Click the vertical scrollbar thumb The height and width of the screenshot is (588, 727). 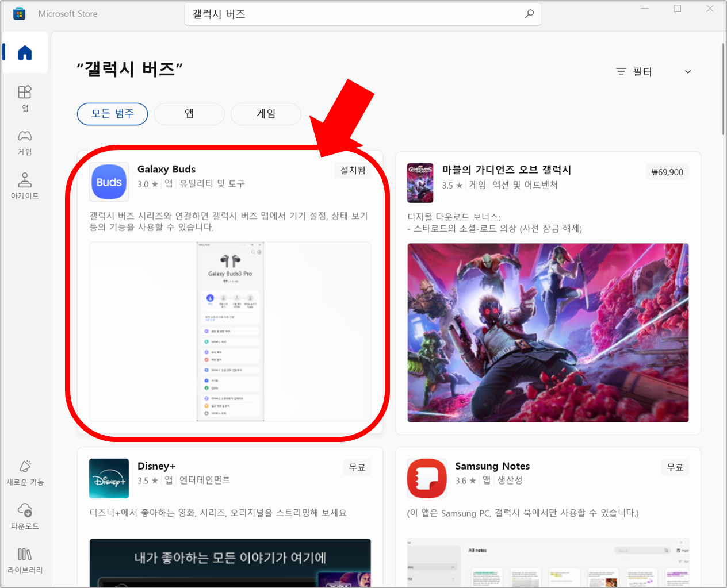(x=723, y=89)
